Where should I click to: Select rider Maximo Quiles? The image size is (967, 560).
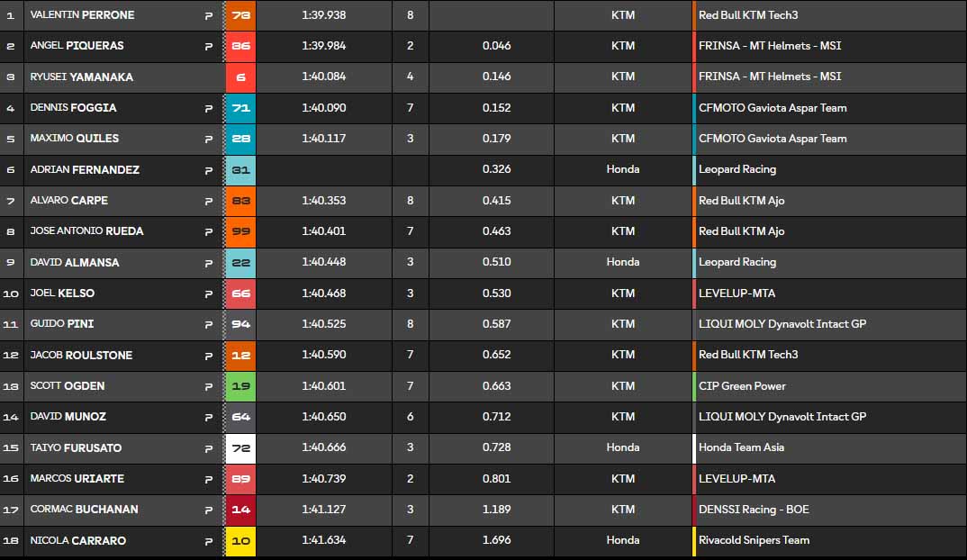75,139
